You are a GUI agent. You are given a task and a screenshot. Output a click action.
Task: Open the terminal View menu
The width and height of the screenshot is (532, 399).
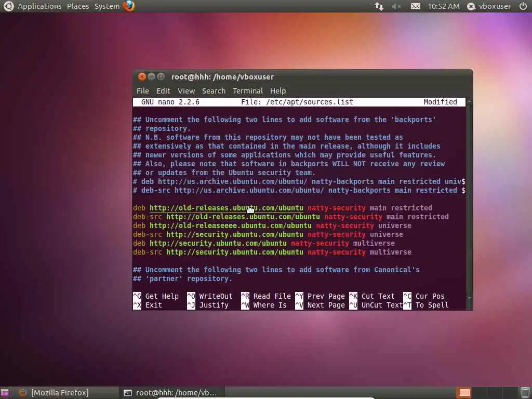[x=187, y=91]
